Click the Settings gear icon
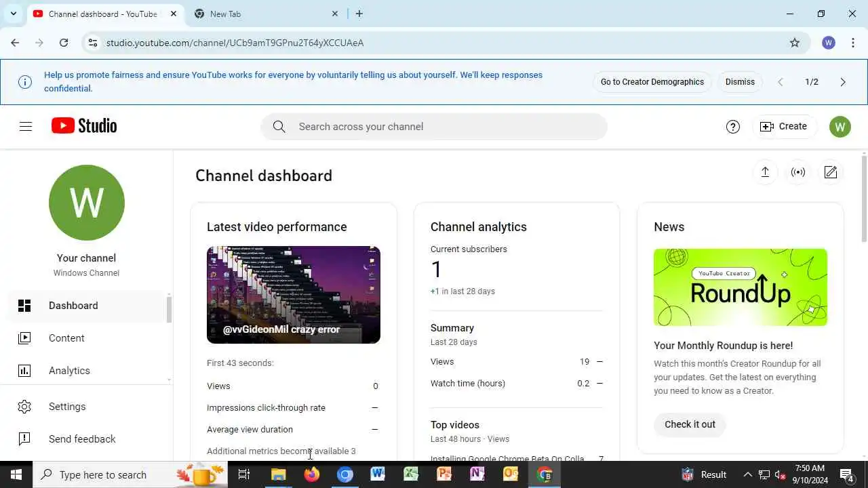The width and height of the screenshot is (868, 488). 24,407
